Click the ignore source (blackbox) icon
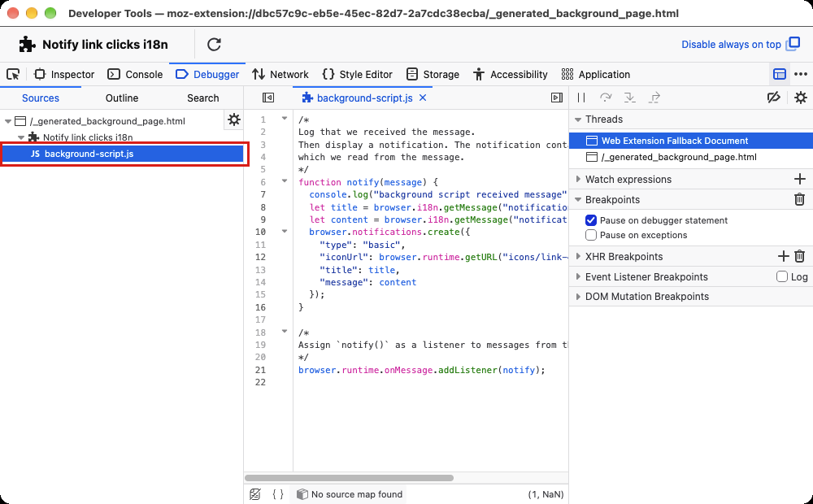This screenshot has height=504, width=813. click(x=254, y=494)
